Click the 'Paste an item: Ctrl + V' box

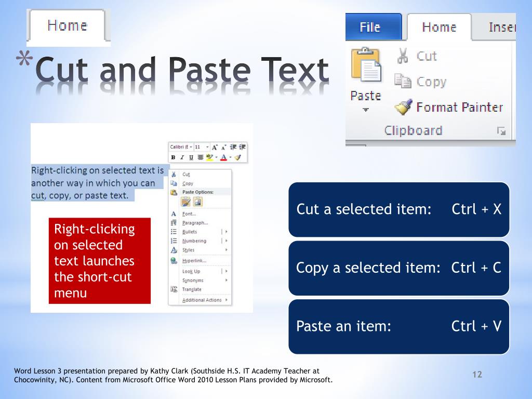pos(398,326)
